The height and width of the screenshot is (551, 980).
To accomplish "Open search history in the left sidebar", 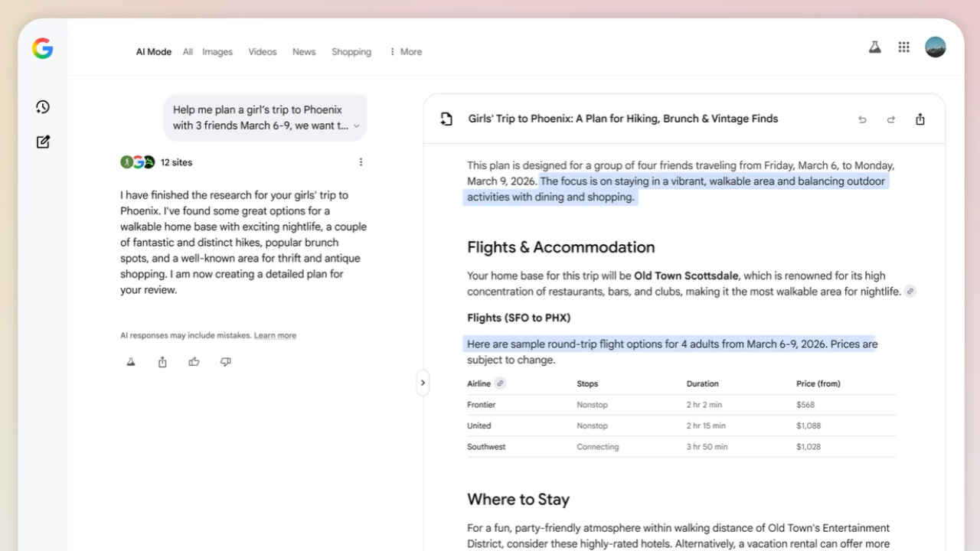I will coord(42,106).
